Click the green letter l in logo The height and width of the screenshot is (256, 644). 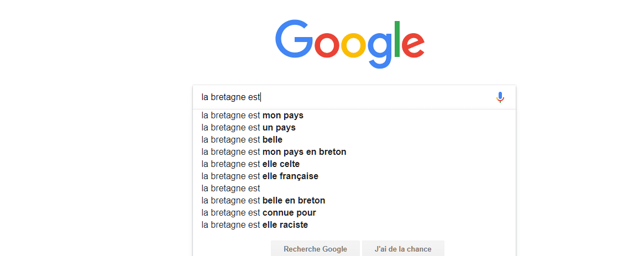[397, 39]
